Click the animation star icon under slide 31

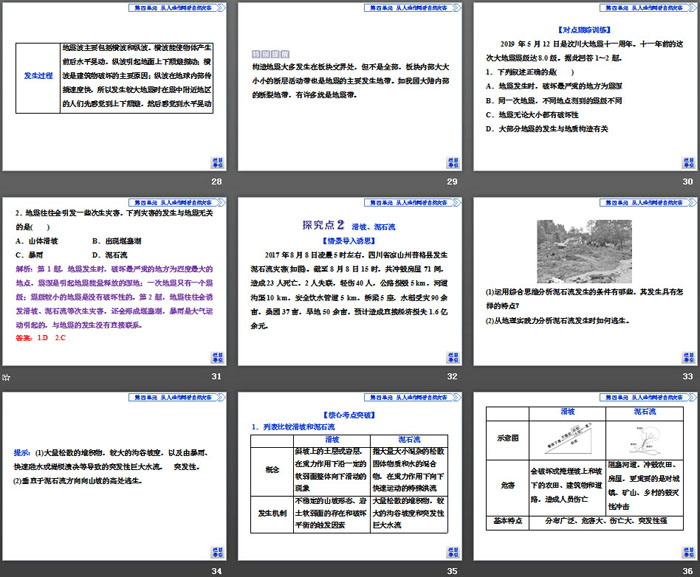point(6,377)
